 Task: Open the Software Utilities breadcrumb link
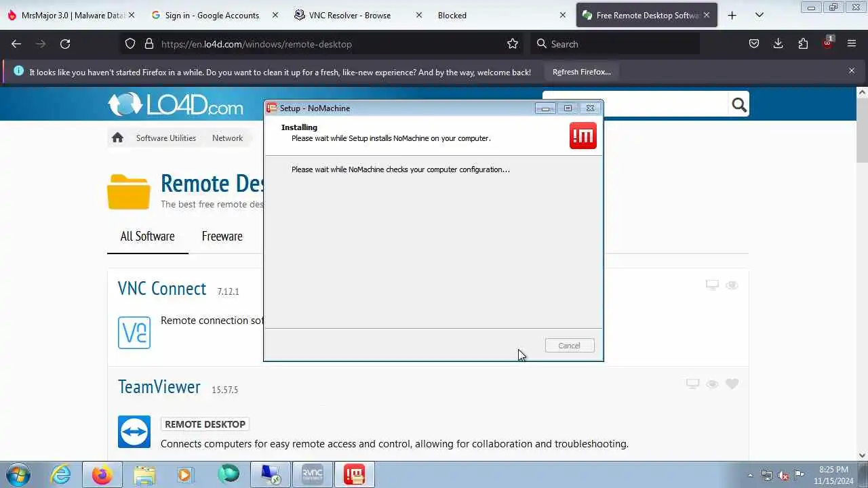[x=165, y=138]
